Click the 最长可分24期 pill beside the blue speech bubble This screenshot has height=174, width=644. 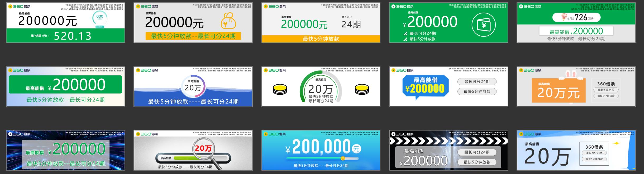pos(477,82)
